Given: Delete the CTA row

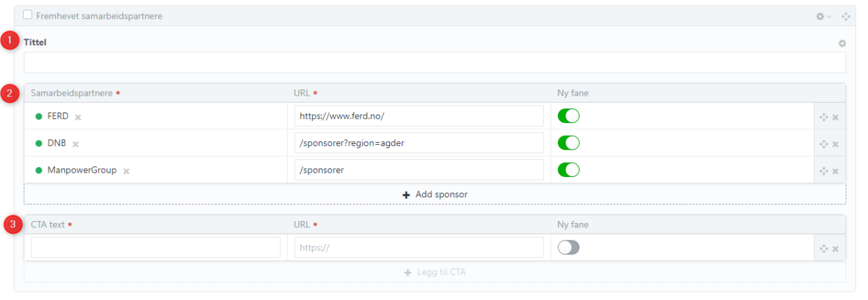Looking at the screenshot, I should [x=835, y=249].
